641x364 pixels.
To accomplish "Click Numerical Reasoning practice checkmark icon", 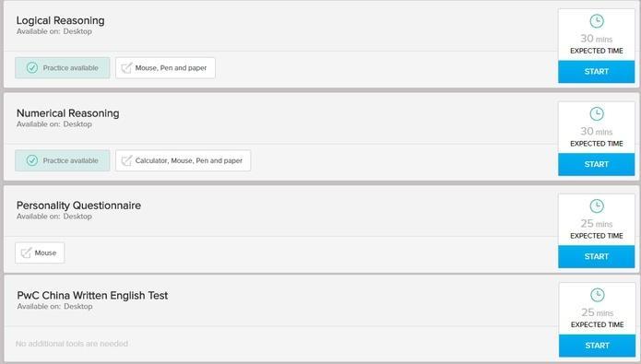I will (x=32, y=160).
